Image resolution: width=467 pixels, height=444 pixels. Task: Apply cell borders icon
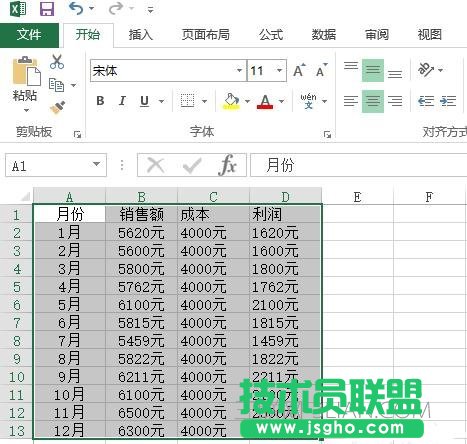(x=187, y=101)
